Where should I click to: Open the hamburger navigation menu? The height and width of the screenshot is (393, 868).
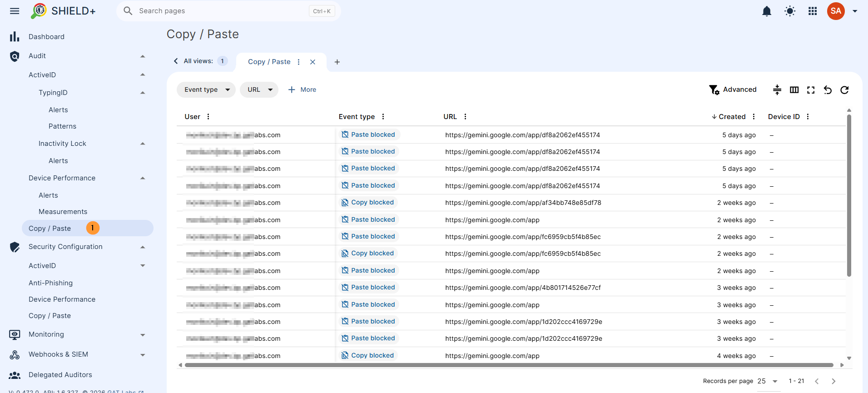[15, 11]
